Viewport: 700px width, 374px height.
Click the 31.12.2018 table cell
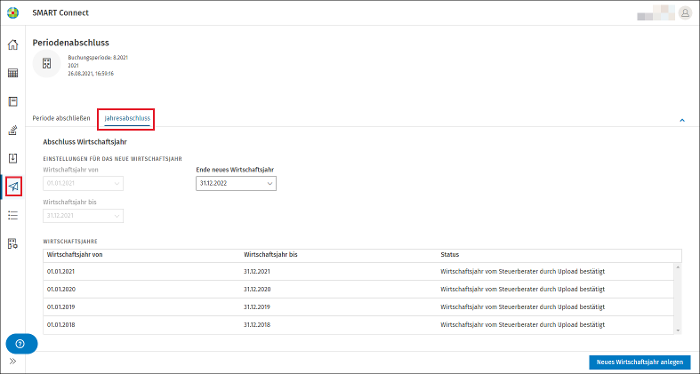257,325
